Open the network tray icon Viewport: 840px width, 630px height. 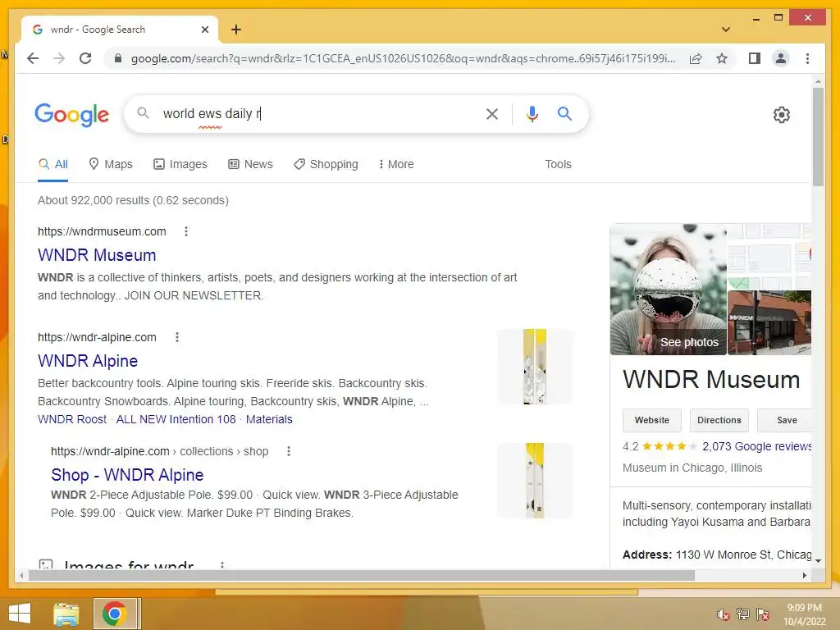click(742, 614)
